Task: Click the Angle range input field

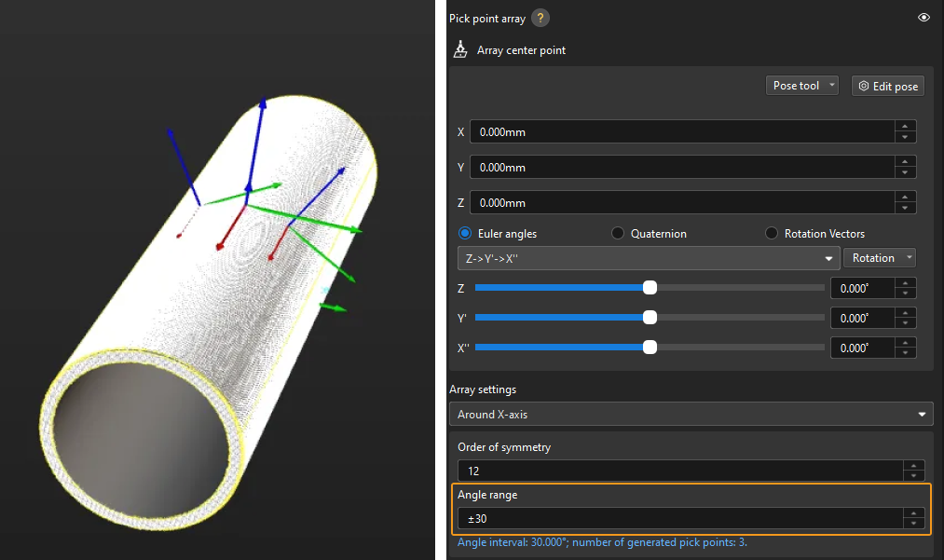Action: [x=680, y=518]
